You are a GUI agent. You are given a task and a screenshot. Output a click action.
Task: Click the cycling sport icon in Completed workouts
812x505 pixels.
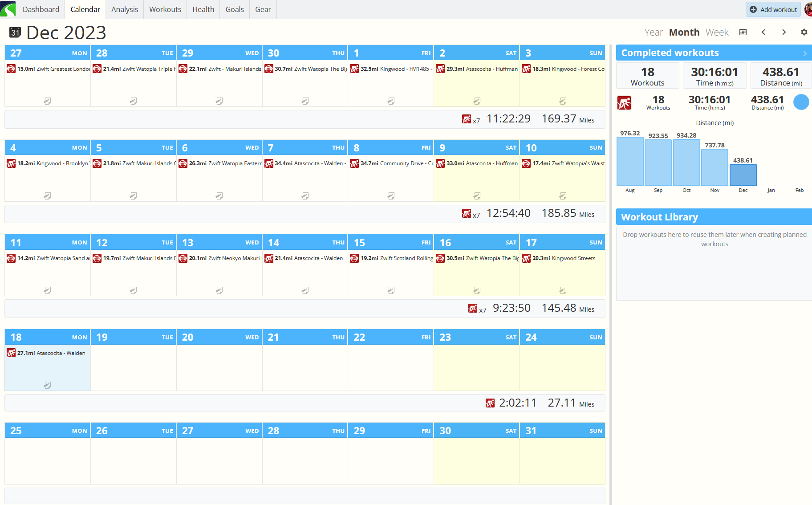(624, 103)
